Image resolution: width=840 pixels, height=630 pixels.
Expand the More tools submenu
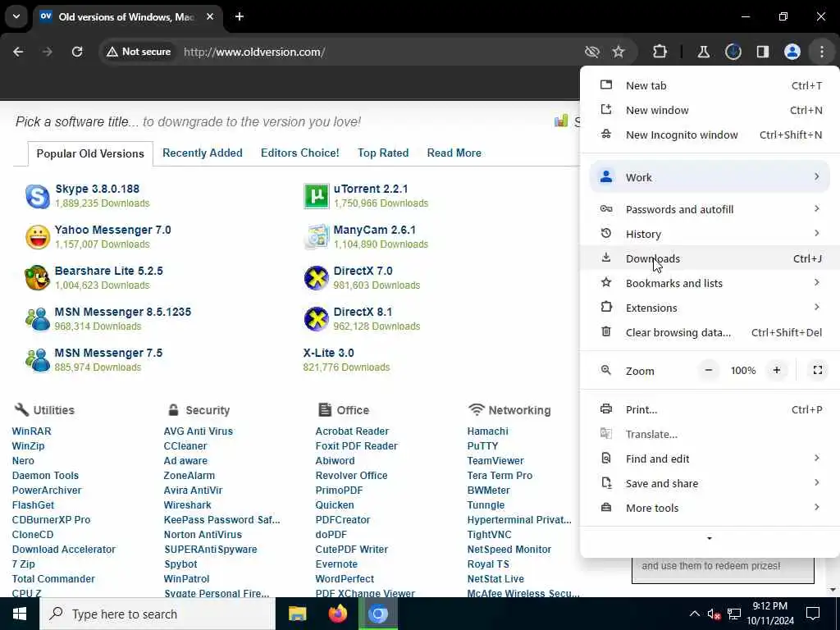click(x=710, y=508)
